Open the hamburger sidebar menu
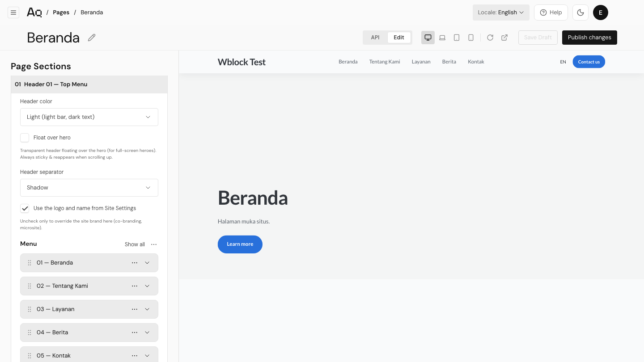Viewport: 644px width, 362px height. [13, 13]
